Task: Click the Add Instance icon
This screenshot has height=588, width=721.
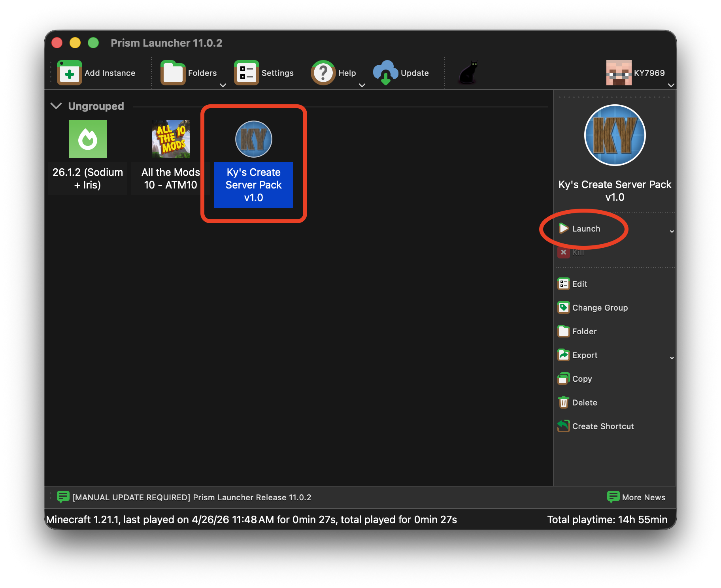Action: point(70,73)
